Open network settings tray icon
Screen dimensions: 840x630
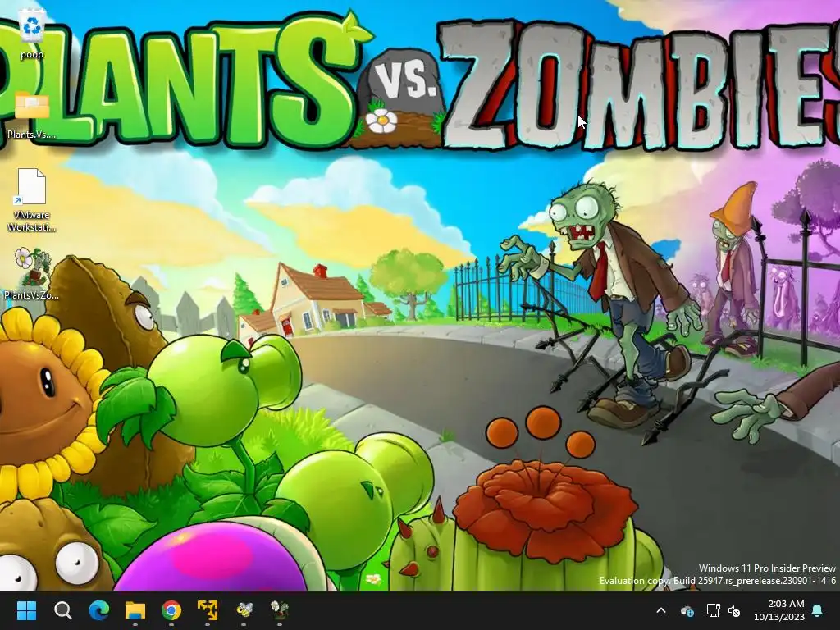[713, 610]
